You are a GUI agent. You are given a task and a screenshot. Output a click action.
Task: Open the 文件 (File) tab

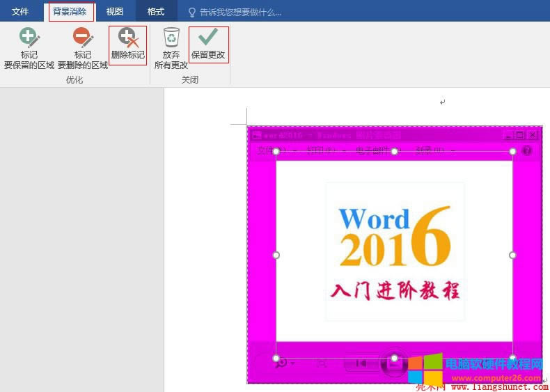click(20, 12)
